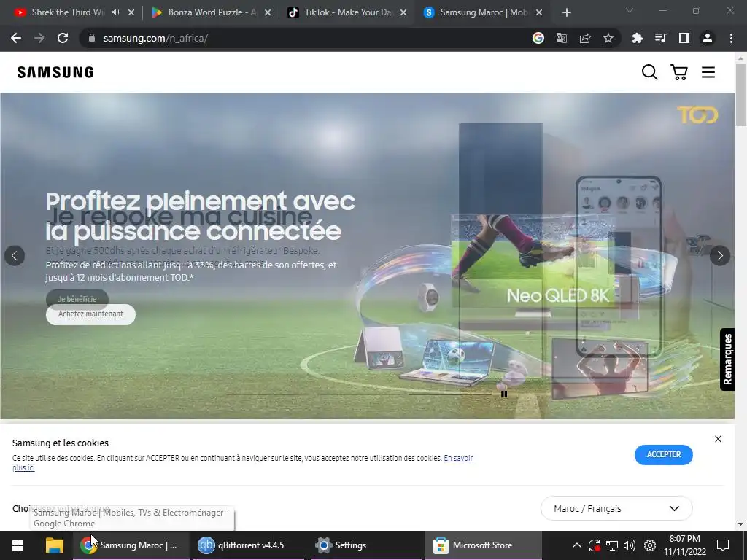Mute the Shrek tab audio icon

click(x=115, y=12)
